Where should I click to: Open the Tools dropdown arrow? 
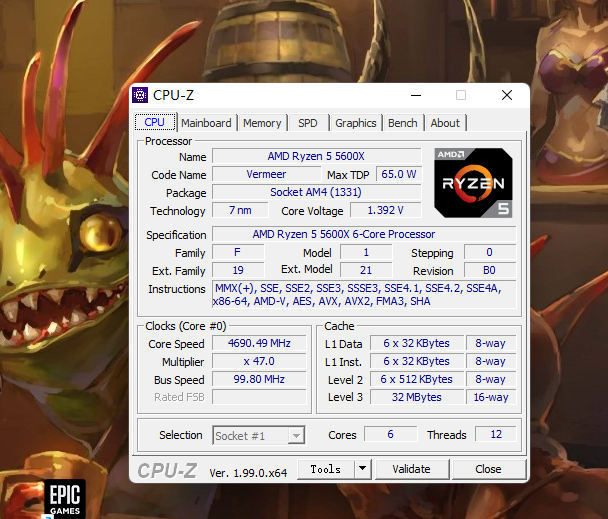[362, 469]
